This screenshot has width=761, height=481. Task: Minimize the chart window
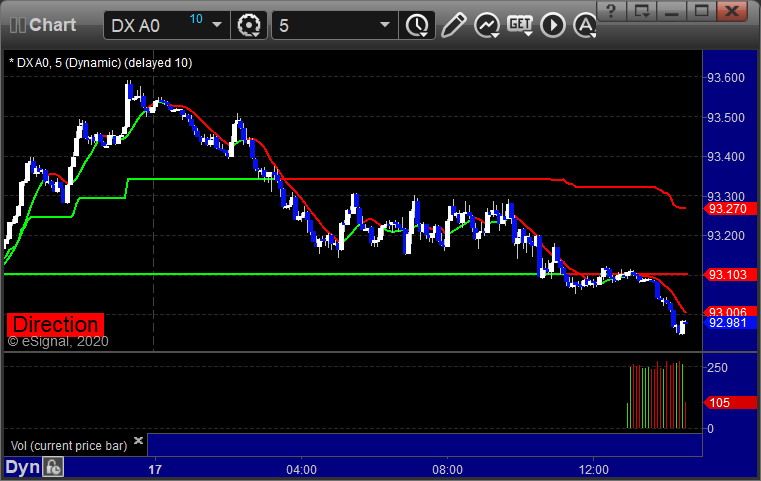[x=672, y=11]
